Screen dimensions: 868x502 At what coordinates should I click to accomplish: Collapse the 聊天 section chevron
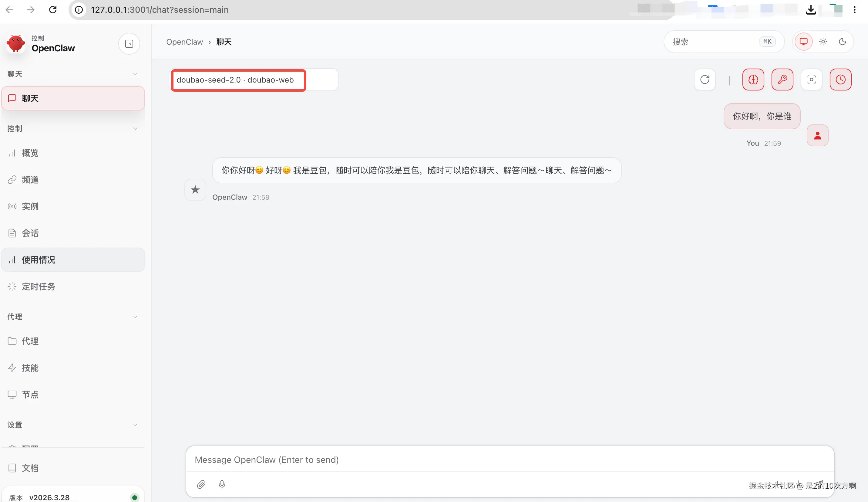coord(135,74)
